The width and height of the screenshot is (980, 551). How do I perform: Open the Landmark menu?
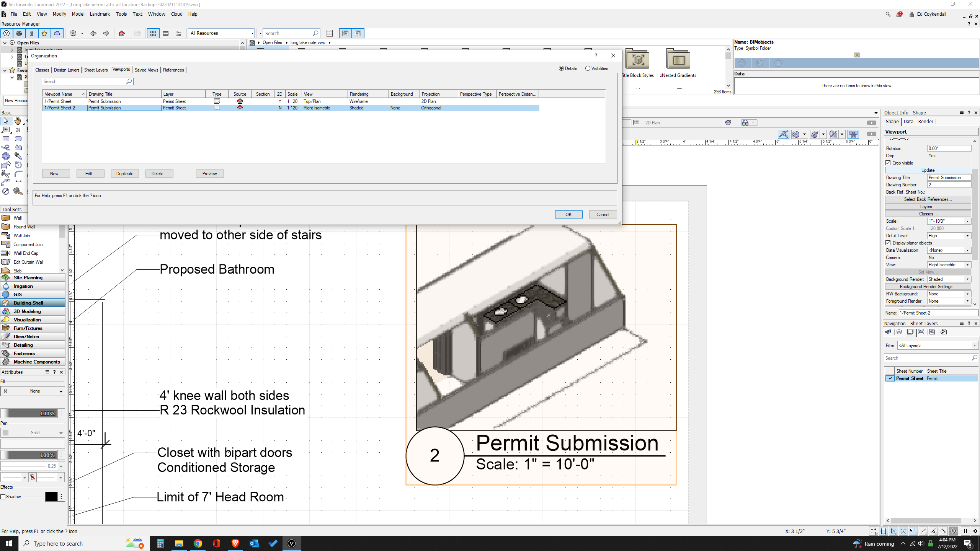pyautogui.click(x=100, y=14)
